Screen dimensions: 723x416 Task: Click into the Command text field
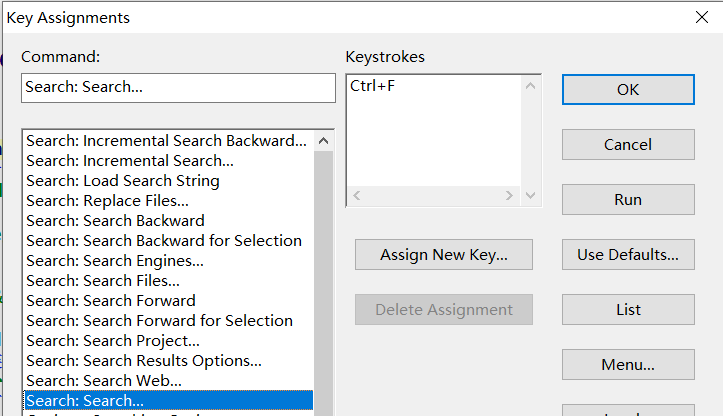(x=178, y=88)
